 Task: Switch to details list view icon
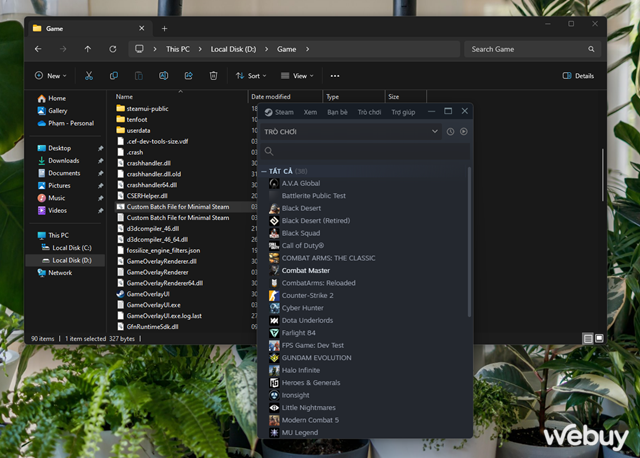588,338
